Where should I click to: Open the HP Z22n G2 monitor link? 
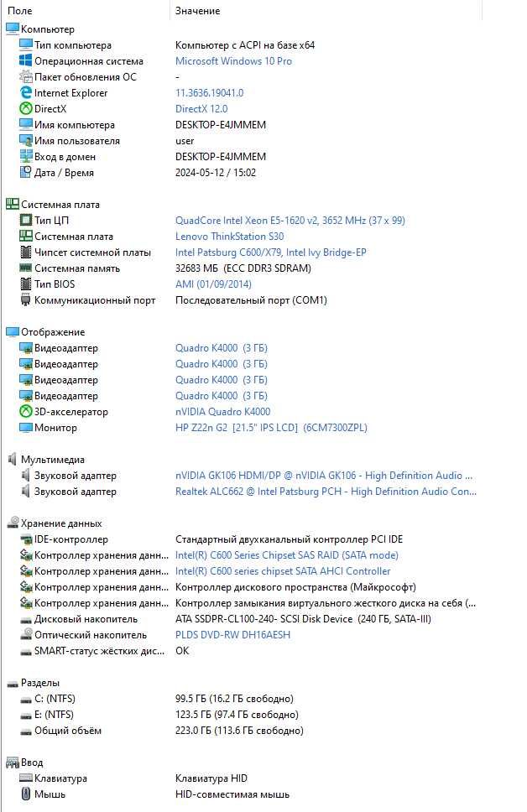[272, 427]
